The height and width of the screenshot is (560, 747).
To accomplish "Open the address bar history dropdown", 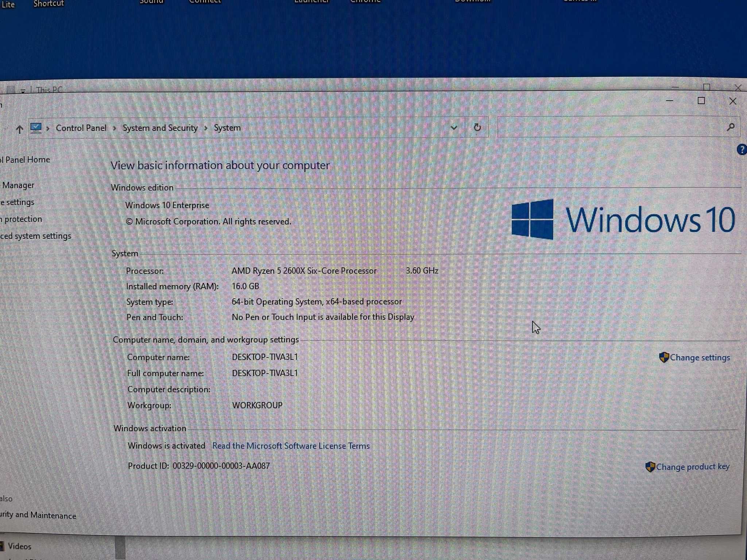I will click(x=454, y=128).
